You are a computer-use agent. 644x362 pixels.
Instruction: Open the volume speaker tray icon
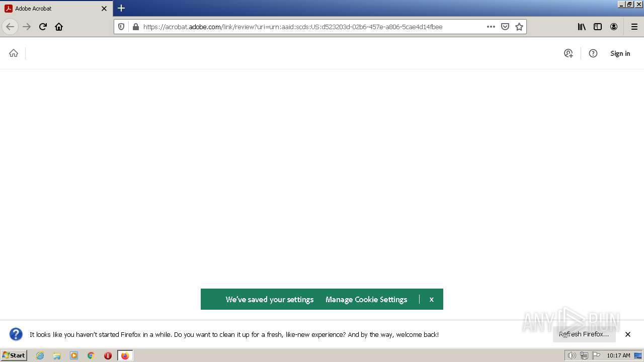[572, 355]
